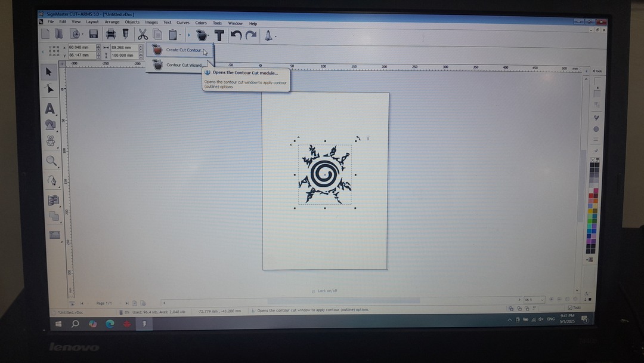Choose Create Cut Contour entry
Screen dimensions: 644x363
pyautogui.click(x=180, y=50)
